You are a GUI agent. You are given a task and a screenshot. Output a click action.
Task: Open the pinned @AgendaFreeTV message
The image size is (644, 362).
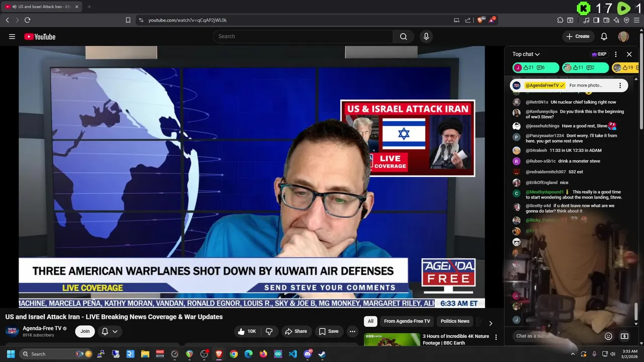(x=569, y=85)
